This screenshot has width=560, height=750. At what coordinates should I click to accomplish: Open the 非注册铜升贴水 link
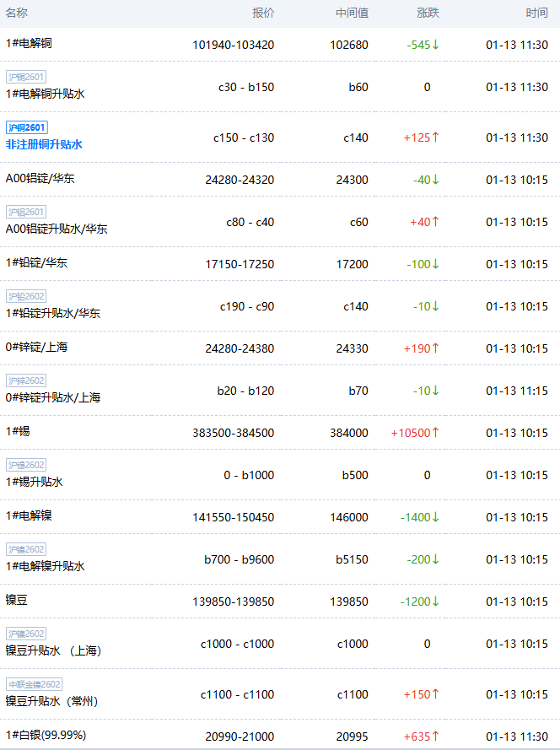44,144
